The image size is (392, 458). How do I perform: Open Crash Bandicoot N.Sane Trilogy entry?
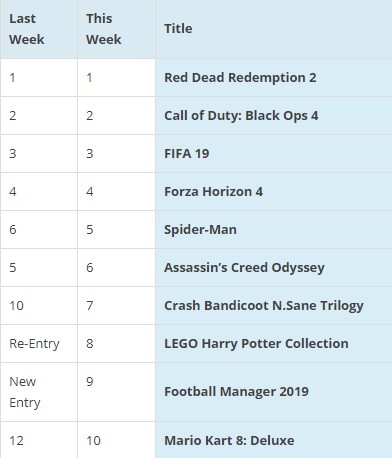264,306
